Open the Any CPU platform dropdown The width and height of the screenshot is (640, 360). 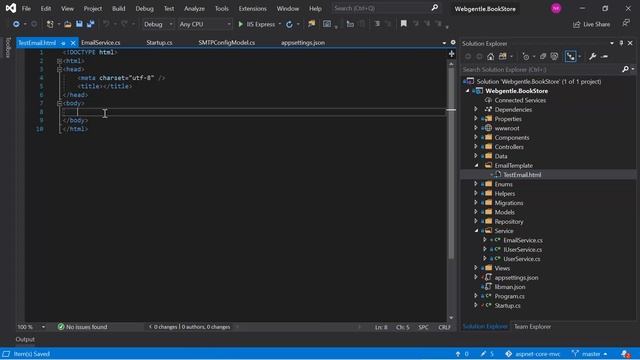(204, 24)
